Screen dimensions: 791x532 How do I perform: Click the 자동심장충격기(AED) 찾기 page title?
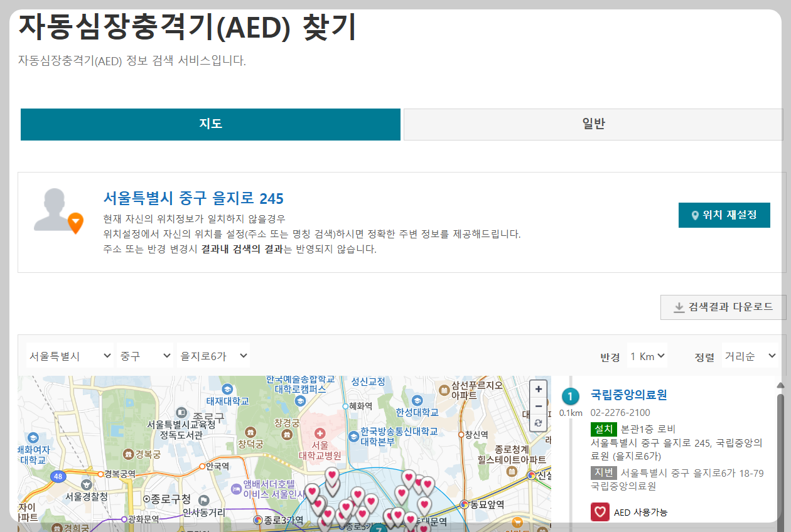[187, 26]
